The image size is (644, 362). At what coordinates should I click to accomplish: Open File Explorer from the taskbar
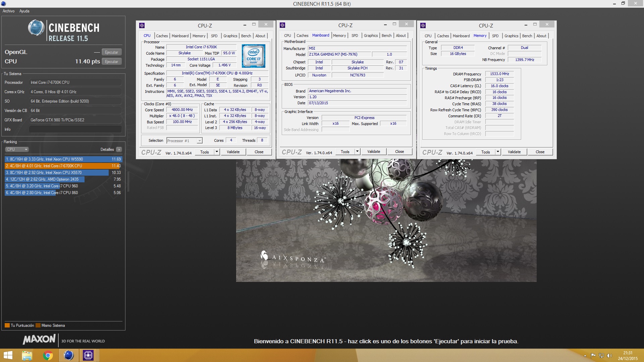point(27,355)
